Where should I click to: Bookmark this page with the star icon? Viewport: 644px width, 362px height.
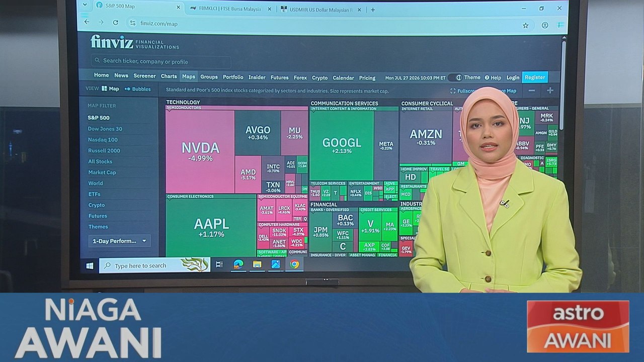pos(525,25)
